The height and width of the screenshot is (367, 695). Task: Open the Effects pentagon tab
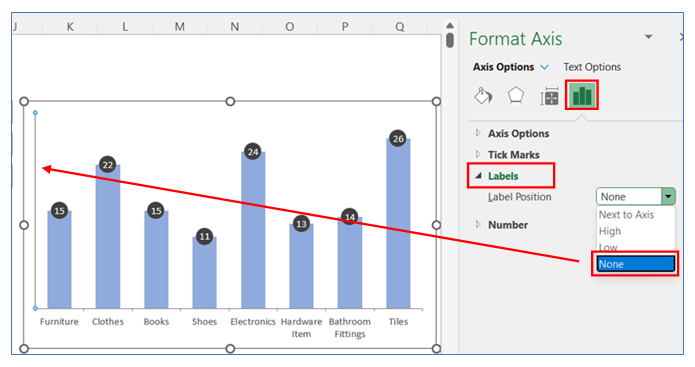[x=516, y=96]
